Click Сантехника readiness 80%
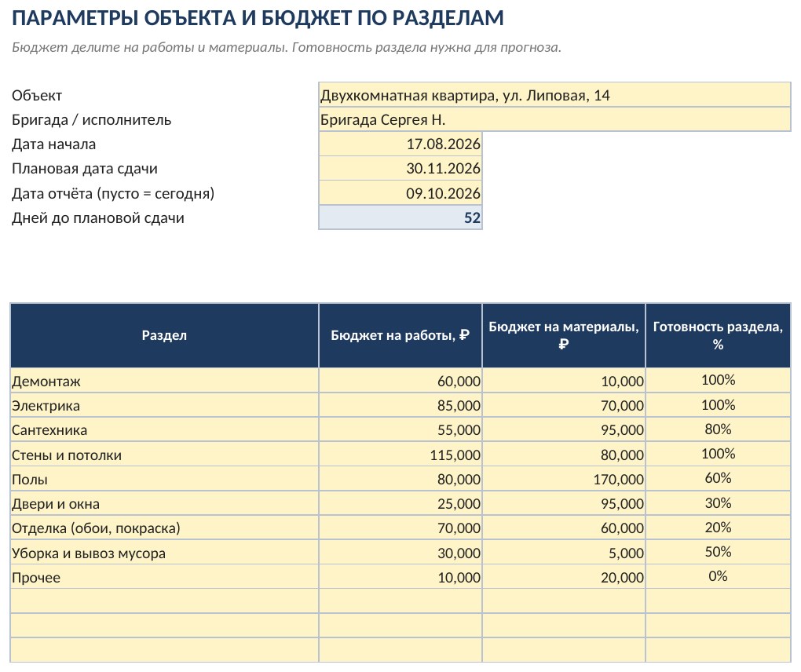 [718, 430]
